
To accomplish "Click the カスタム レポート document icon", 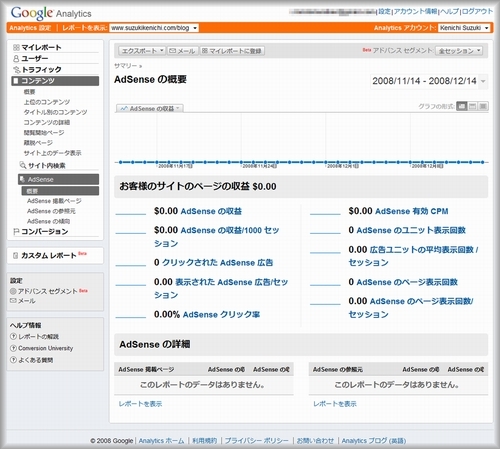I will pos(15,256).
